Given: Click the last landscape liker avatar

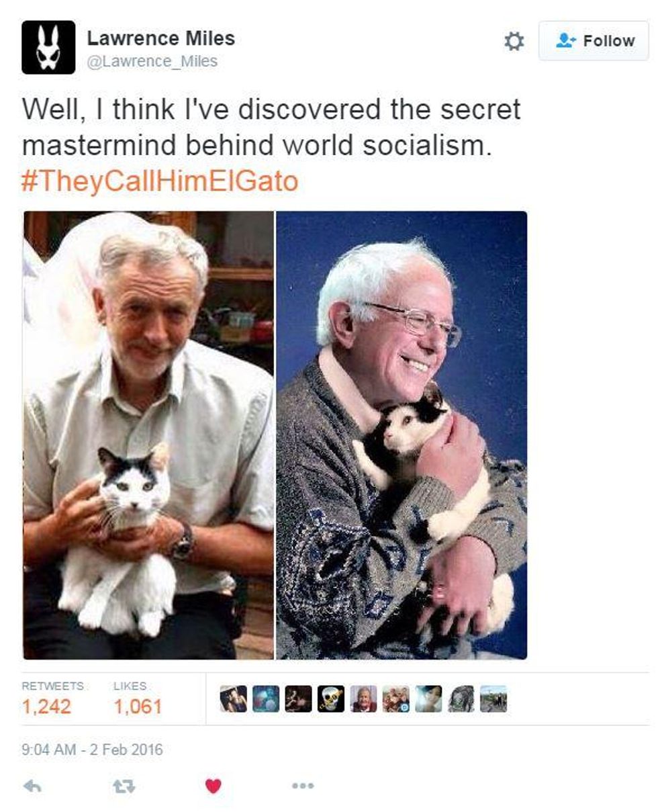Looking at the screenshot, I should [x=493, y=698].
